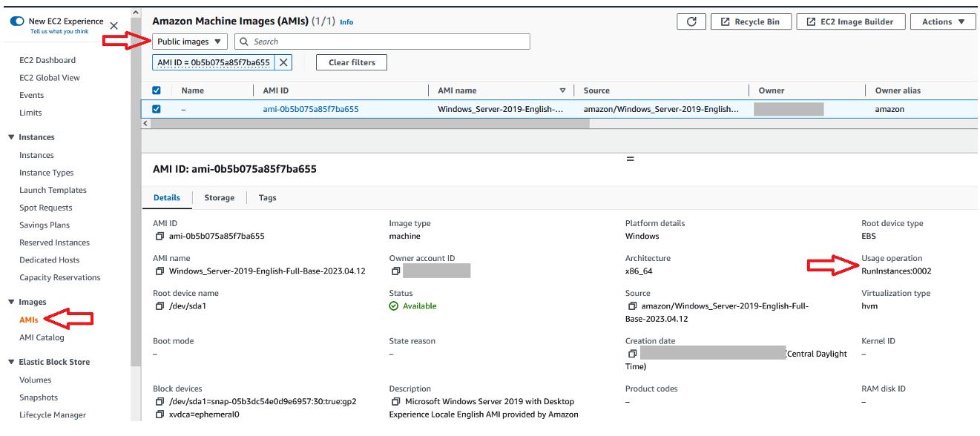Copy the Owner account ID
This screenshot has height=436, width=980.
click(396, 271)
